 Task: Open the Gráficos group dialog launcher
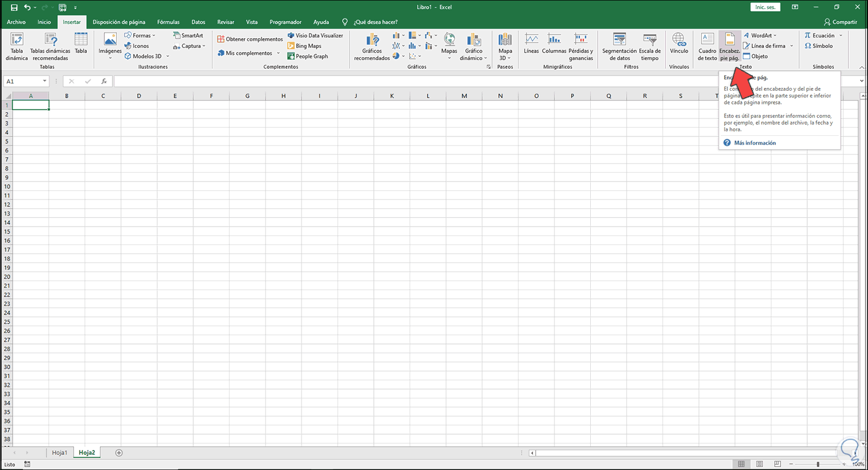tap(489, 67)
